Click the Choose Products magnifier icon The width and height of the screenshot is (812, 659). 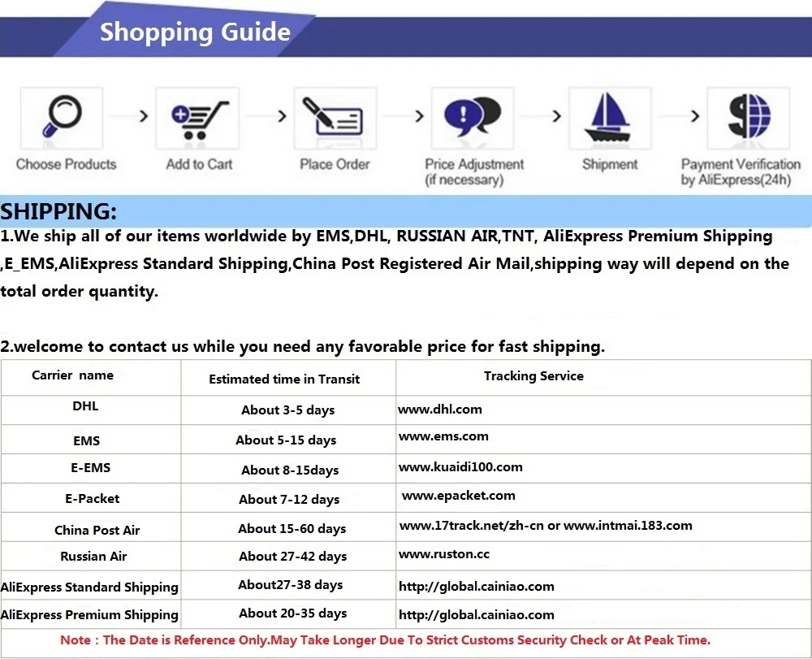coord(62,118)
